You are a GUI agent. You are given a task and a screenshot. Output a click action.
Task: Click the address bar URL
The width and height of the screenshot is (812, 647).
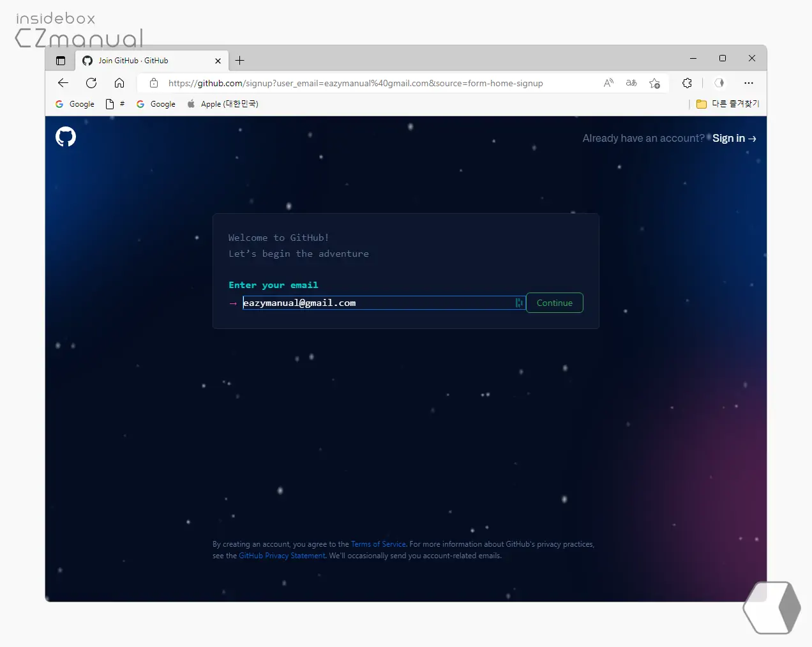[x=356, y=83]
